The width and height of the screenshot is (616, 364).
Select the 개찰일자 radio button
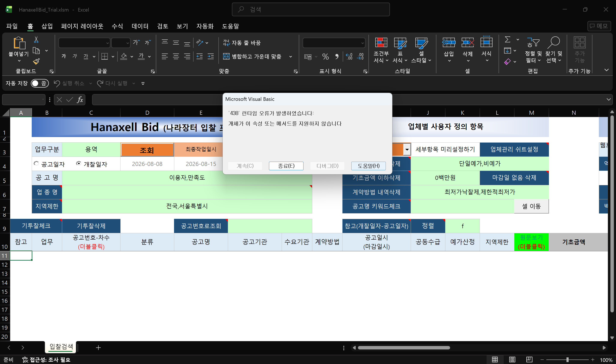tap(79, 163)
